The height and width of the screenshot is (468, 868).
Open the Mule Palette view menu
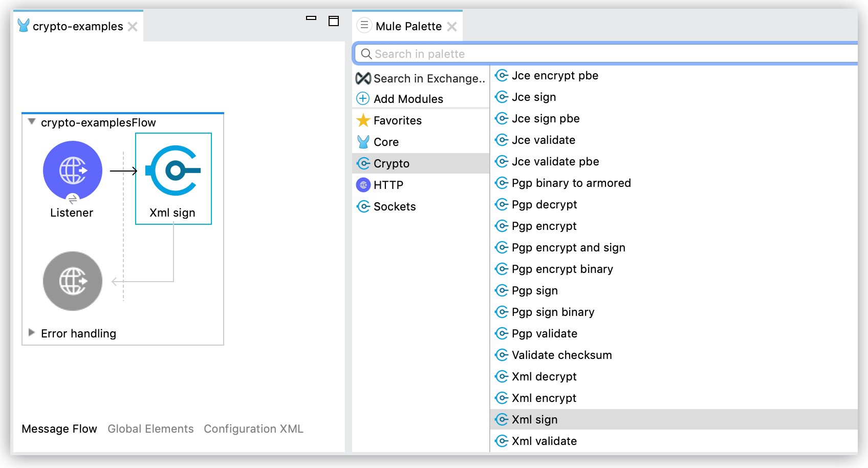click(x=364, y=26)
